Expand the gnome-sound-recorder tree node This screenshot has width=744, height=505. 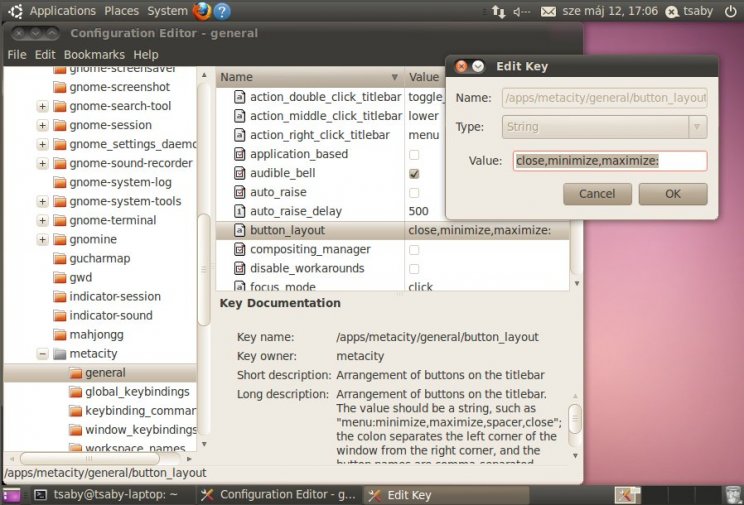pyautogui.click(x=43, y=163)
